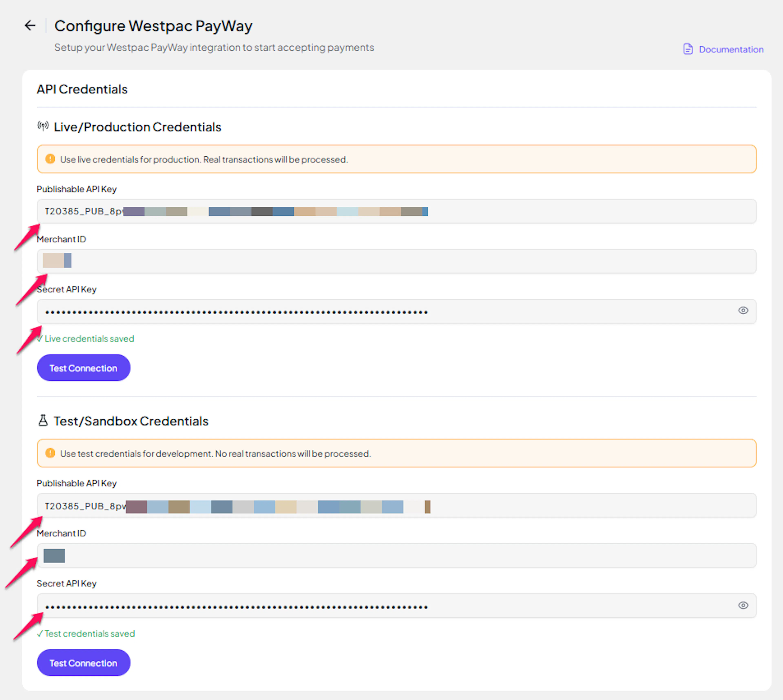
Task: Focus the Live Publishable API Key field
Action: coord(397,211)
